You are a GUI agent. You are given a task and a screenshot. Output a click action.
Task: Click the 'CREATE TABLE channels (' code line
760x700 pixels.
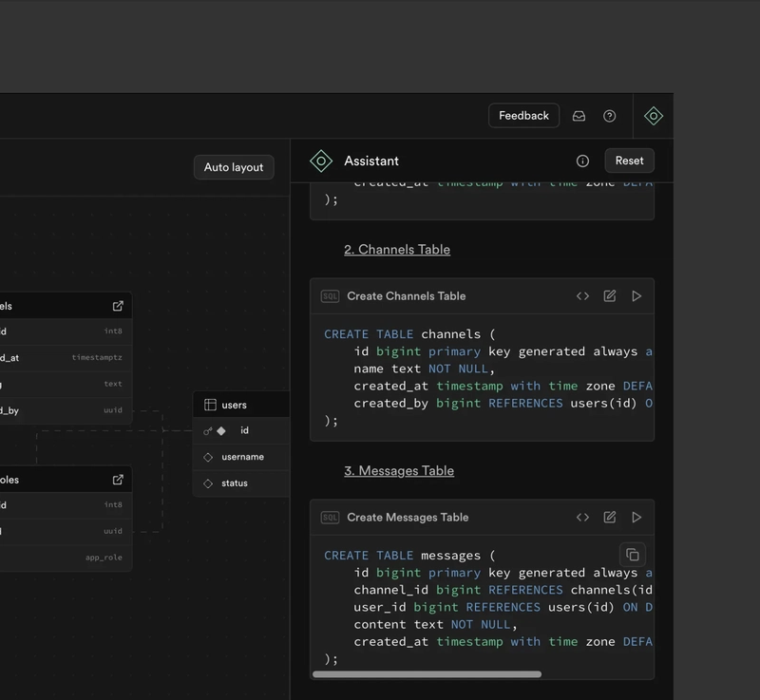pos(409,334)
